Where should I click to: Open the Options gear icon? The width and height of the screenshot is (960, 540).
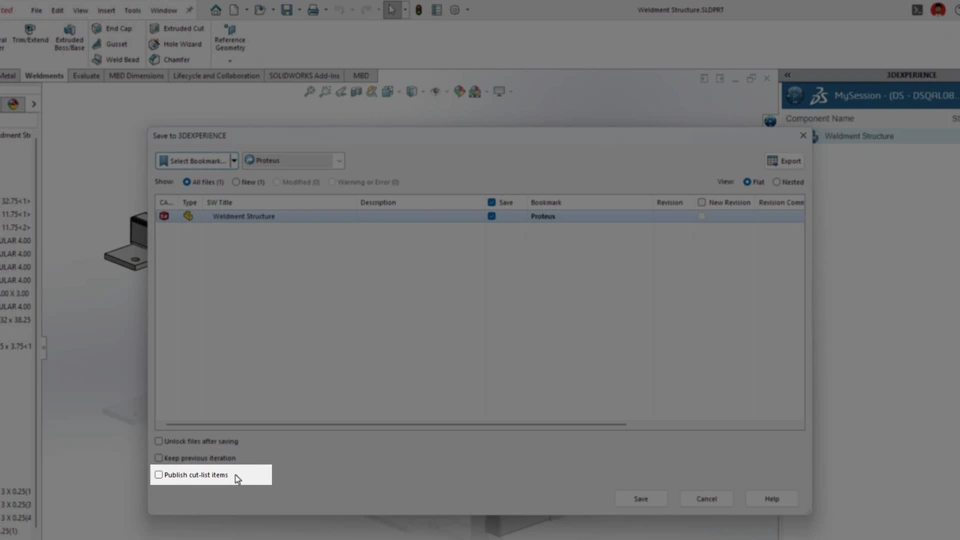tap(455, 10)
